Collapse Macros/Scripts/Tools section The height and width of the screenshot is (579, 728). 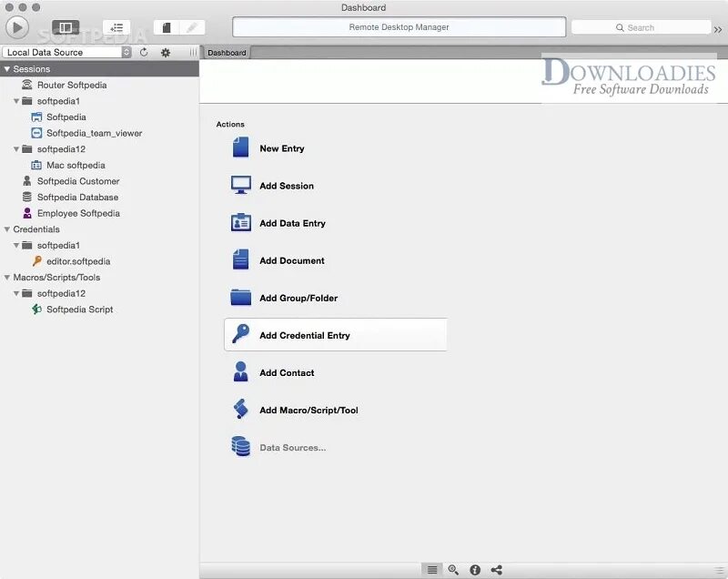[x=7, y=277]
